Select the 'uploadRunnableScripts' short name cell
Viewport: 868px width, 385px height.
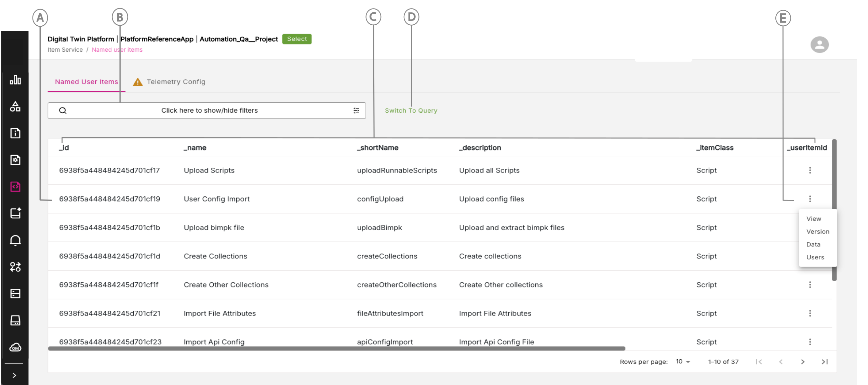[397, 170]
